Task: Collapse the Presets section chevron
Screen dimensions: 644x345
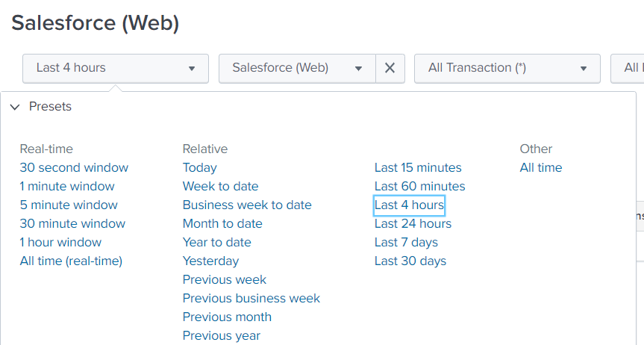Action: 15,107
